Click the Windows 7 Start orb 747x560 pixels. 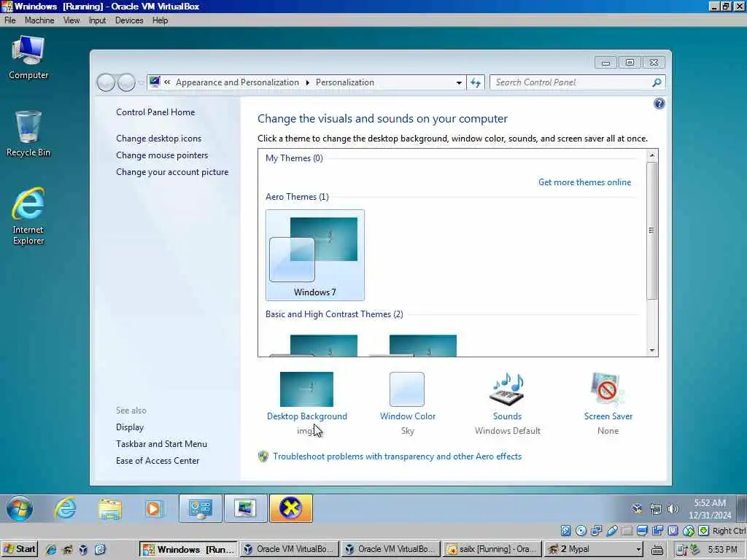pos(20,508)
